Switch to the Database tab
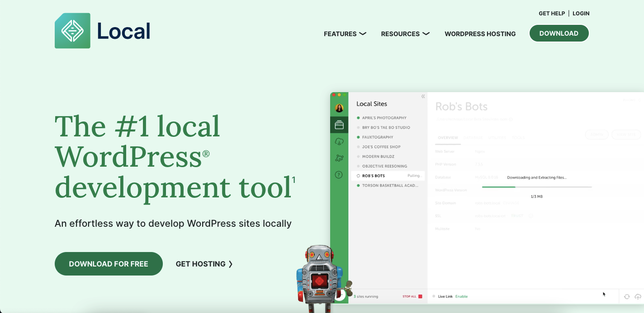The height and width of the screenshot is (313, 644). [x=473, y=138]
